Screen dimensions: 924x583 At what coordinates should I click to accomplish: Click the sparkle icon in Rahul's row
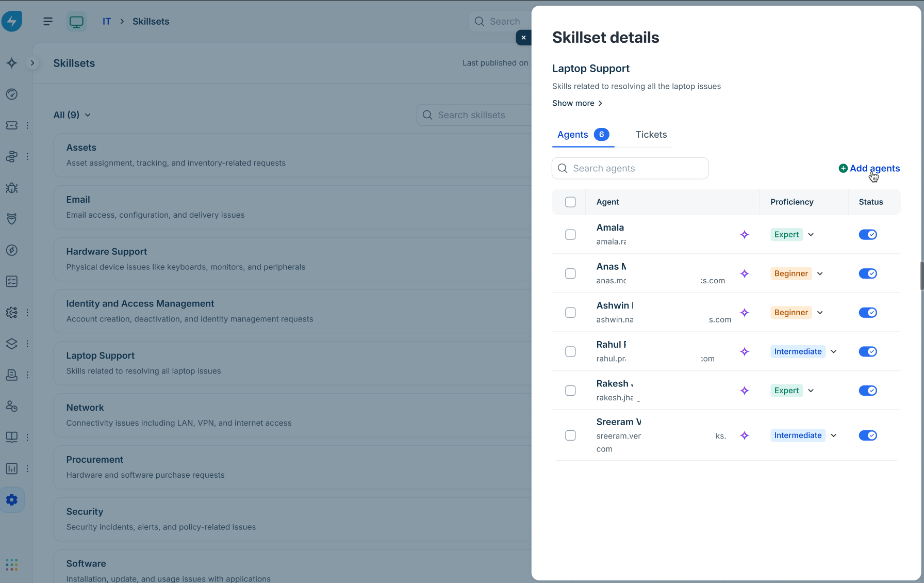point(745,351)
